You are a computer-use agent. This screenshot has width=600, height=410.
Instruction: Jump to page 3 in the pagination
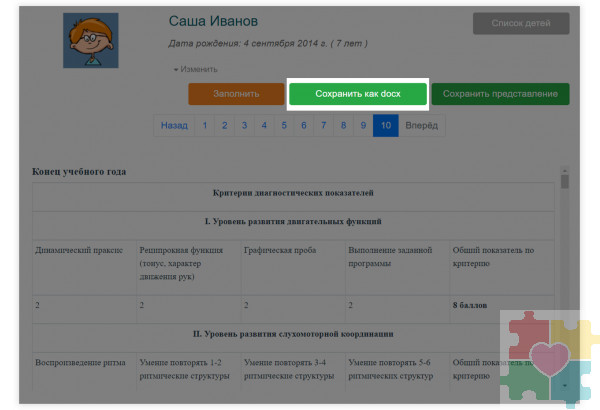[244, 126]
